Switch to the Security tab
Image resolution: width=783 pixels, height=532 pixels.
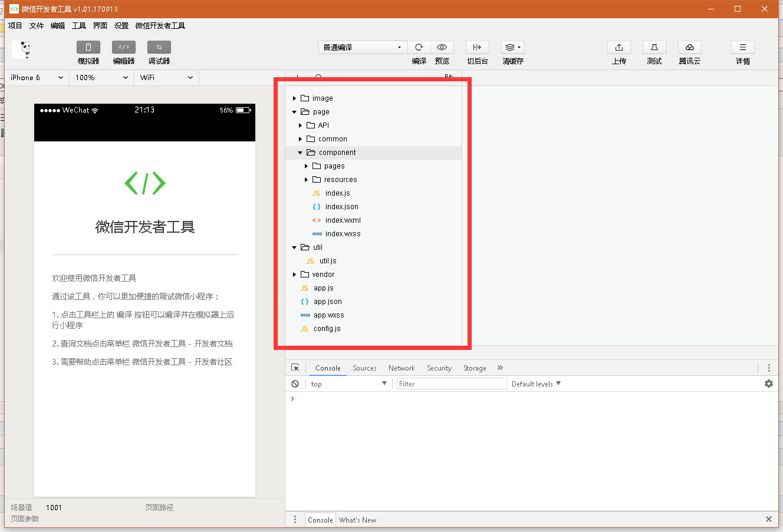click(x=439, y=368)
